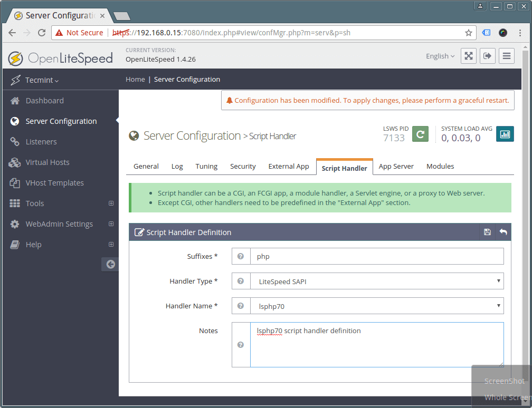Open the system load stats chart icon

point(505,134)
